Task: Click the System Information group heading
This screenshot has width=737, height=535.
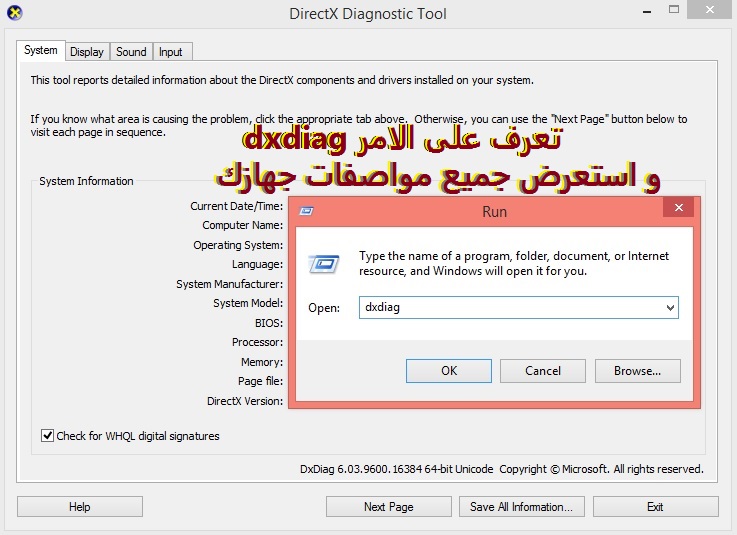Action: tap(86, 181)
